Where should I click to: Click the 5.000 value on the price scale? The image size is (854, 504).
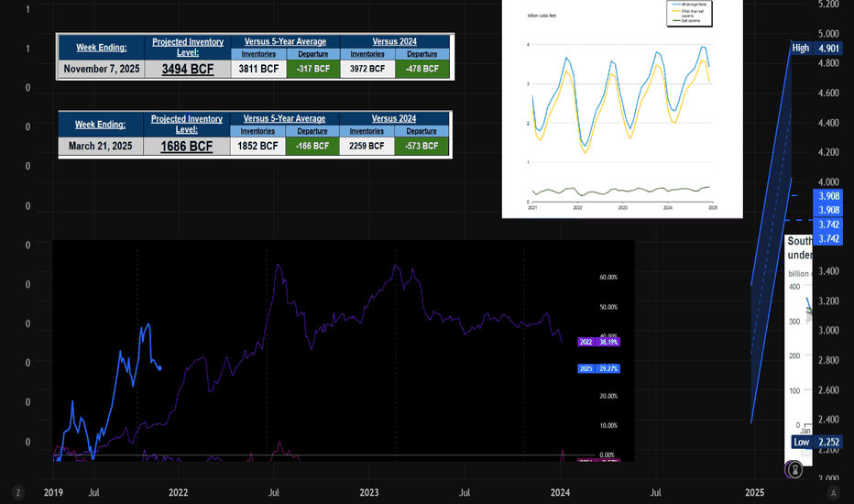click(828, 34)
